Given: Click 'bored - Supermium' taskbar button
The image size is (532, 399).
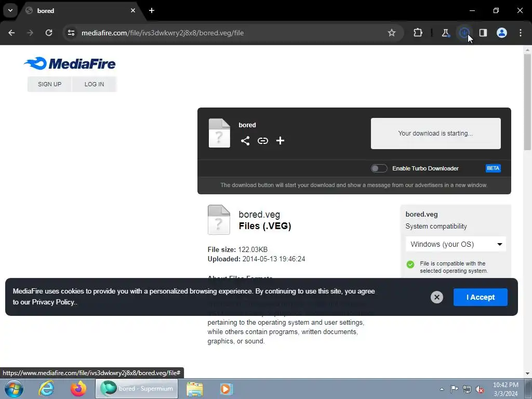Looking at the screenshot, I should point(137,389).
